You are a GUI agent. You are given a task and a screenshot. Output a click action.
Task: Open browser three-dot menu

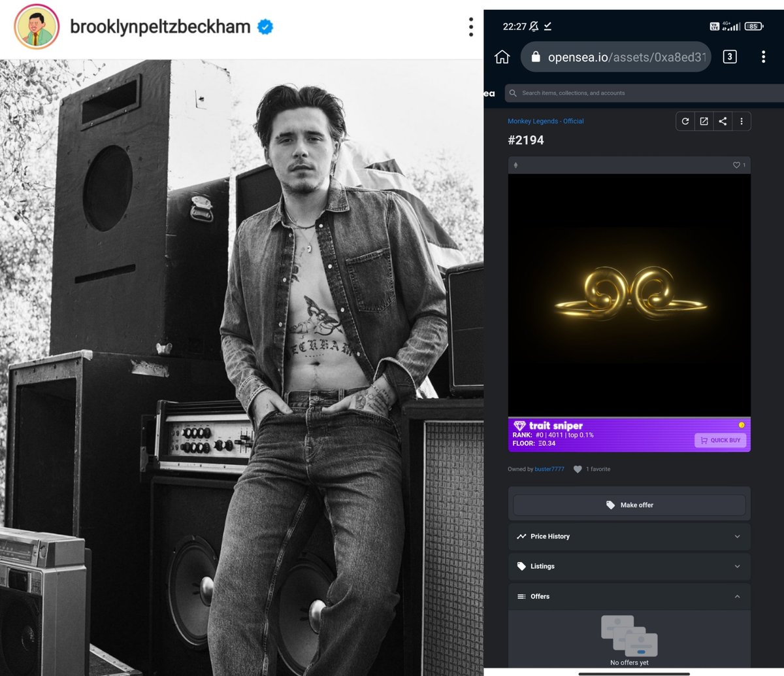[763, 57]
